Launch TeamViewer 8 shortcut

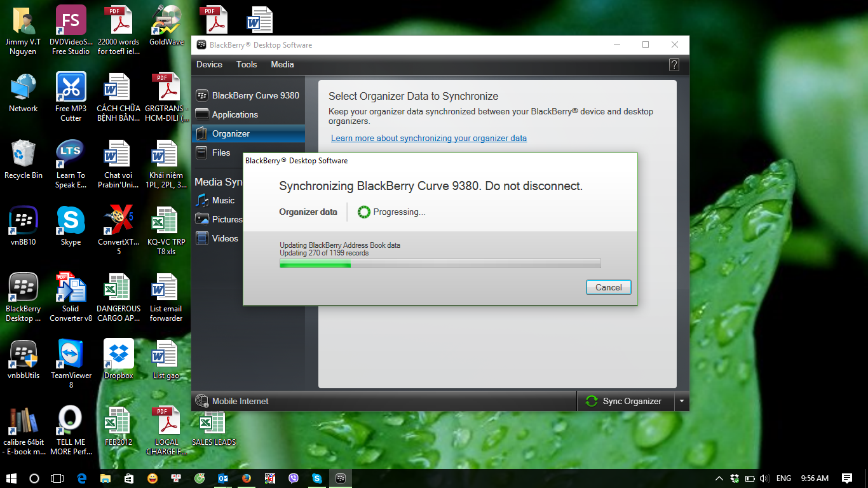[x=71, y=363]
